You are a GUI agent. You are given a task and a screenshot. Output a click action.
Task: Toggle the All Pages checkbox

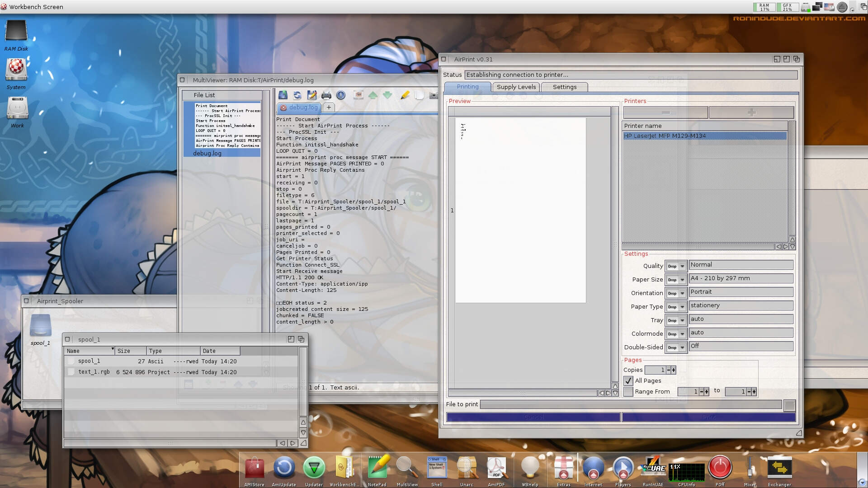pos(628,381)
